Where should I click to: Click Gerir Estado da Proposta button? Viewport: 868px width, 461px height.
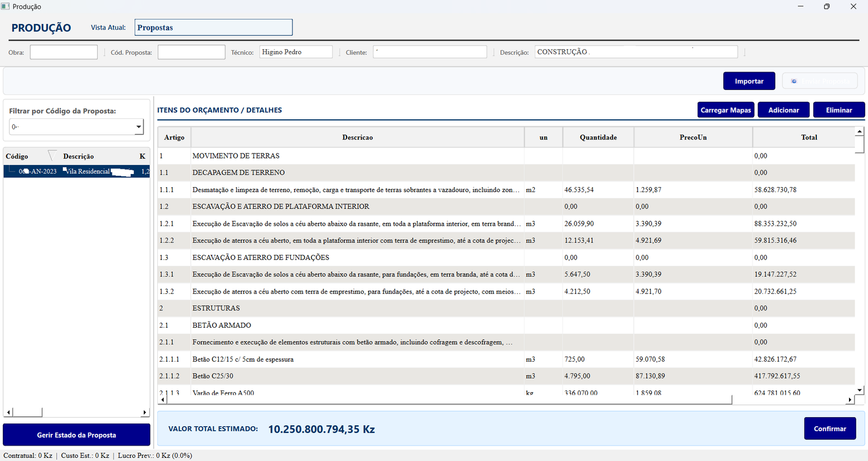click(x=76, y=435)
